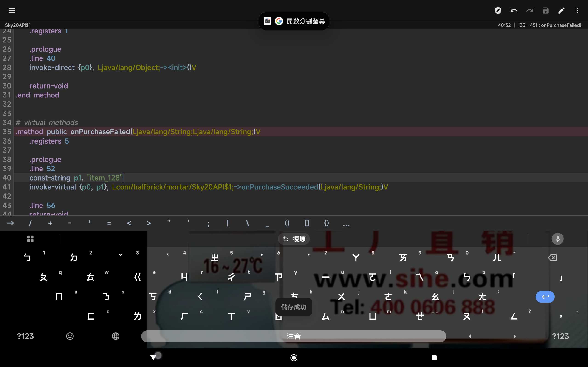Screen dimensions: 588x367
Task: Insert curly braces from symbol bar
Action: [327, 223]
